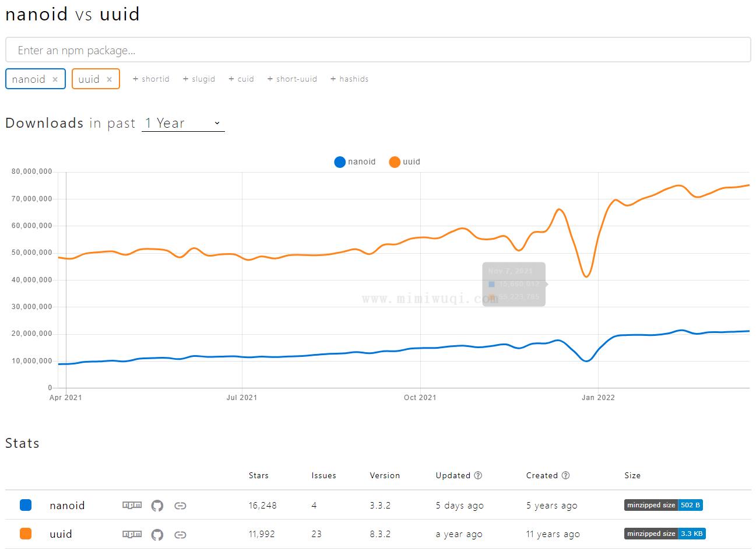The height and width of the screenshot is (554, 756).
Task: Add the short-uuid suggested package
Action: [292, 79]
